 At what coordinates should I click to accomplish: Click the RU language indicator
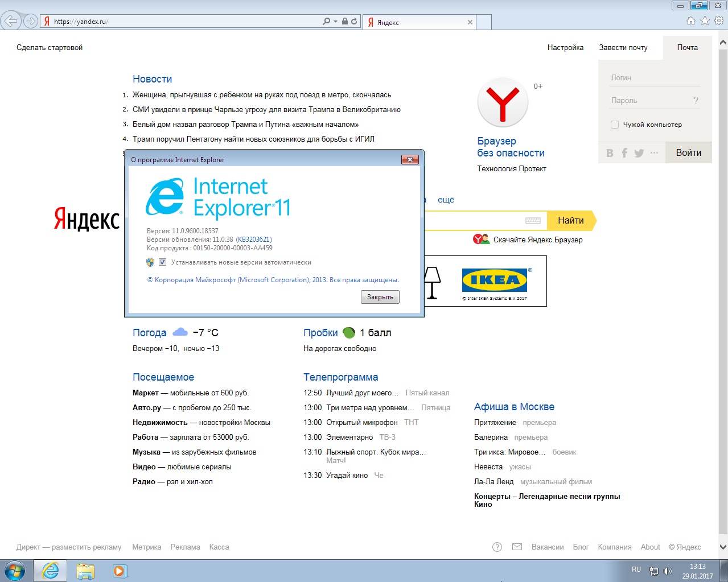click(636, 569)
